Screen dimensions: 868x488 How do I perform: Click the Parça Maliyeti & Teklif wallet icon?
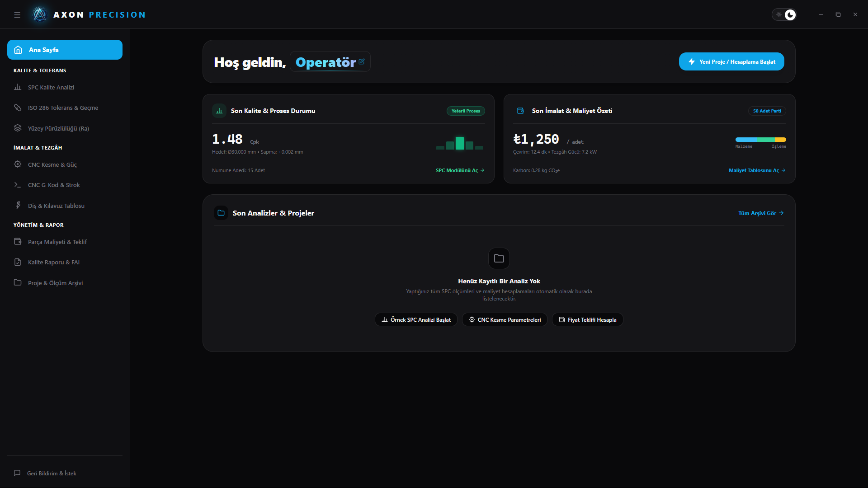click(x=18, y=242)
